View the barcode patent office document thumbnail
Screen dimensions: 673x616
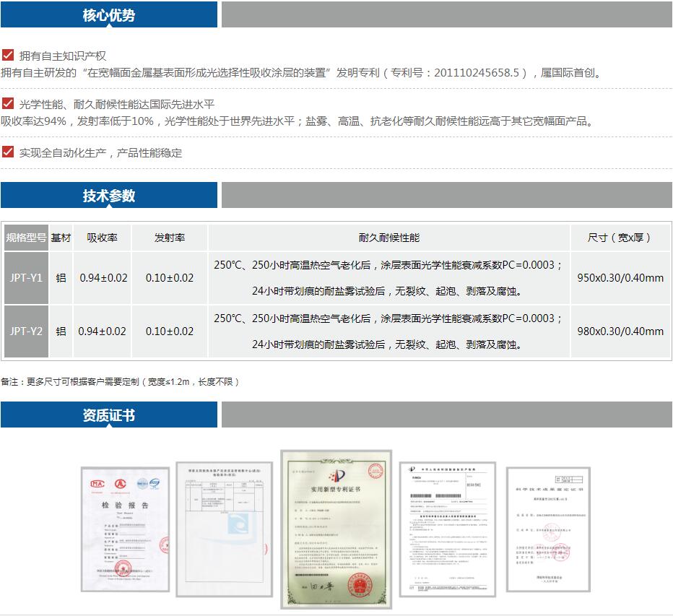[x=448, y=529]
